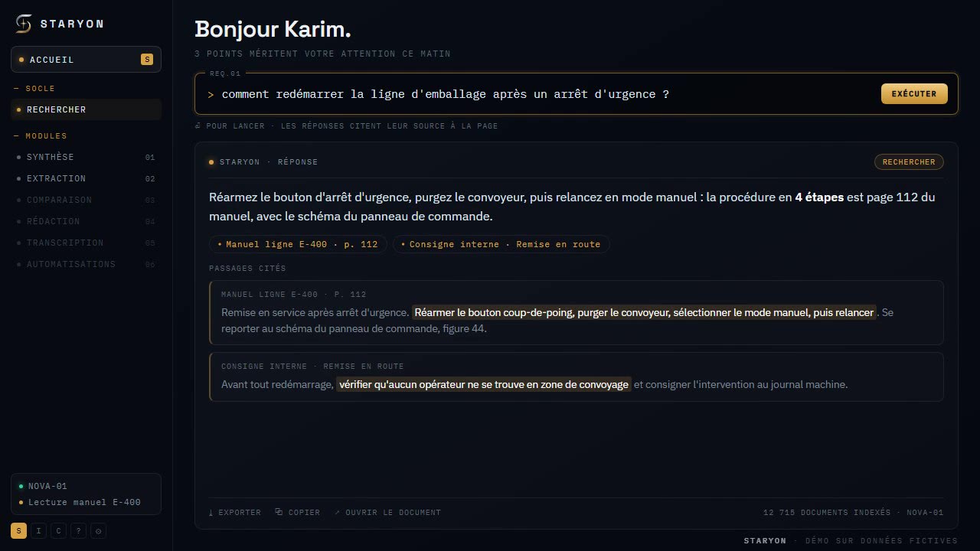Select the I shortcut key tile

click(x=38, y=530)
